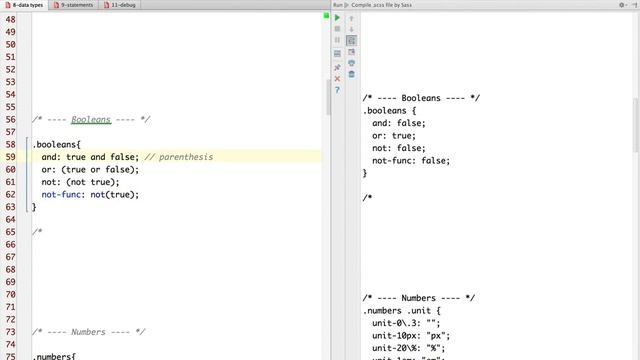Screen dimensions: 640x360
Task: Rerun the Sass compile with the green play icon
Action: click(337, 18)
